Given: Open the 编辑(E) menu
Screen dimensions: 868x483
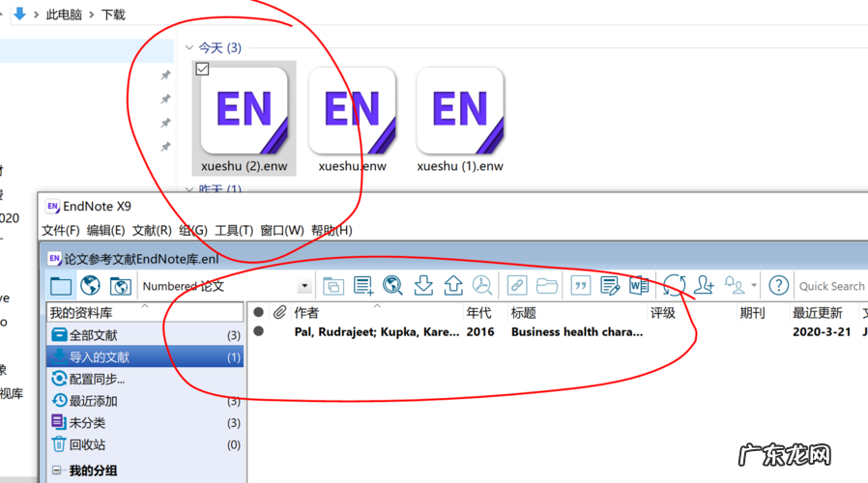Looking at the screenshot, I should (105, 230).
